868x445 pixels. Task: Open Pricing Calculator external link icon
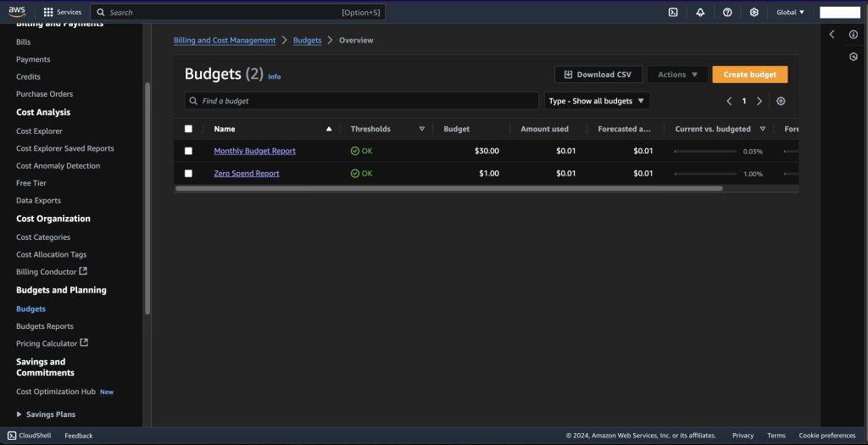point(84,342)
